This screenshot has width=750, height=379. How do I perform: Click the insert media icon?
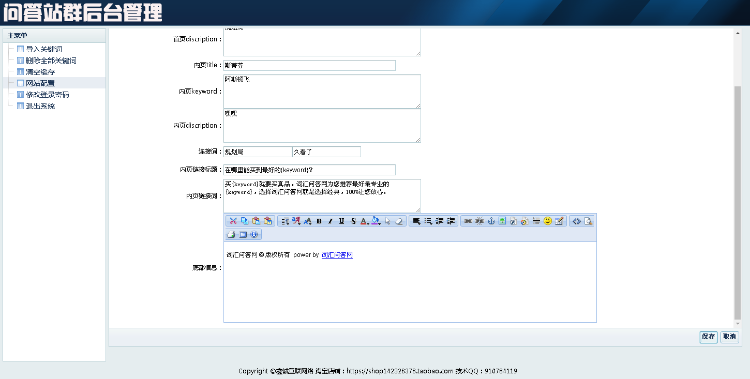coord(525,221)
